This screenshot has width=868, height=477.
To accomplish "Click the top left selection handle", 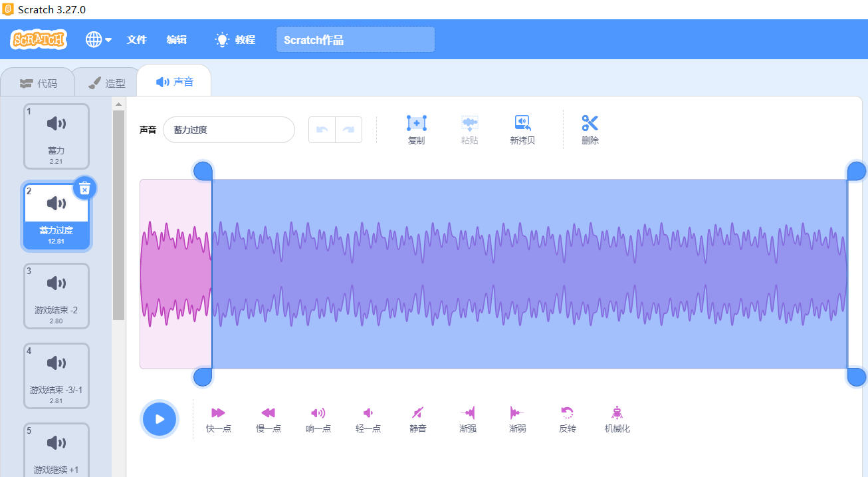I will point(203,170).
